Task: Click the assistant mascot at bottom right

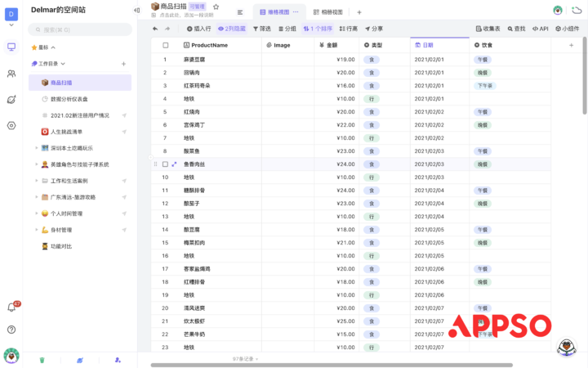Action: click(x=566, y=347)
